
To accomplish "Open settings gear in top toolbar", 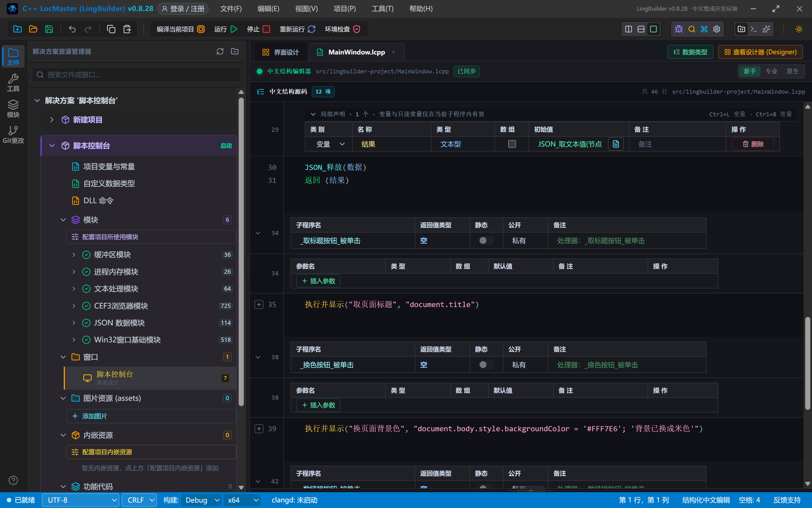I will (717, 29).
